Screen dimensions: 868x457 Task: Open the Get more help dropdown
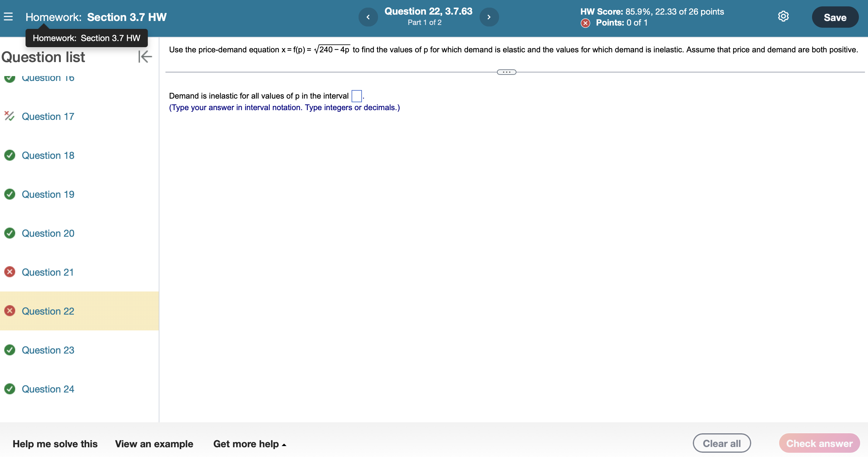coord(249,444)
